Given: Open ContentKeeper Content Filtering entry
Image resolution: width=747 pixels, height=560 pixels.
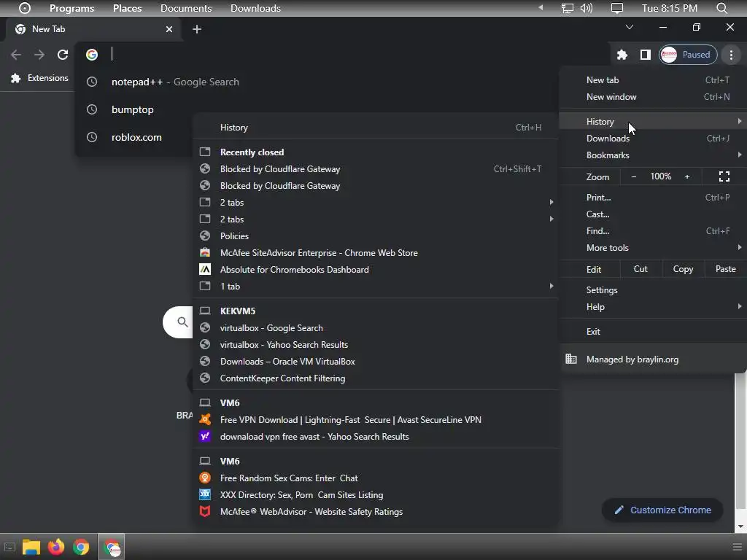Looking at the screenshot, I should (x=376, y=378).
